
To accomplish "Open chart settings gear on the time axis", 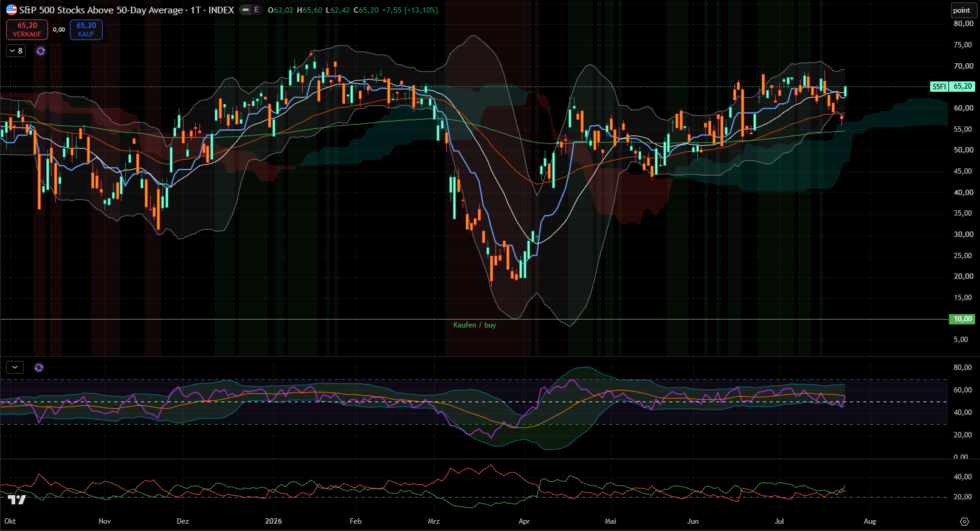I will pyautogui.click(x=964, y=521).
